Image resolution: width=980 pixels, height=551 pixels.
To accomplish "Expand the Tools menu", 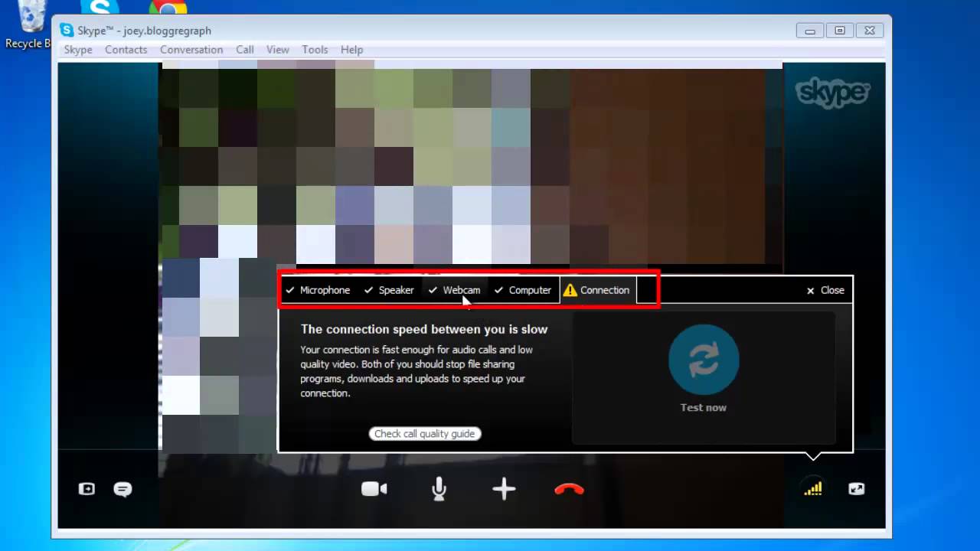I will click(315, 50).
